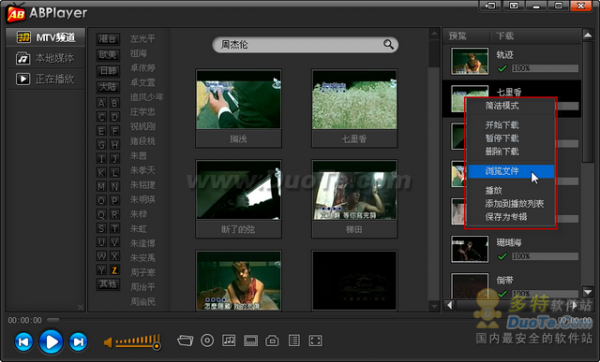Choose artist 周渝民 in list
Screen dimensions: 600x362
pos(142,302)
